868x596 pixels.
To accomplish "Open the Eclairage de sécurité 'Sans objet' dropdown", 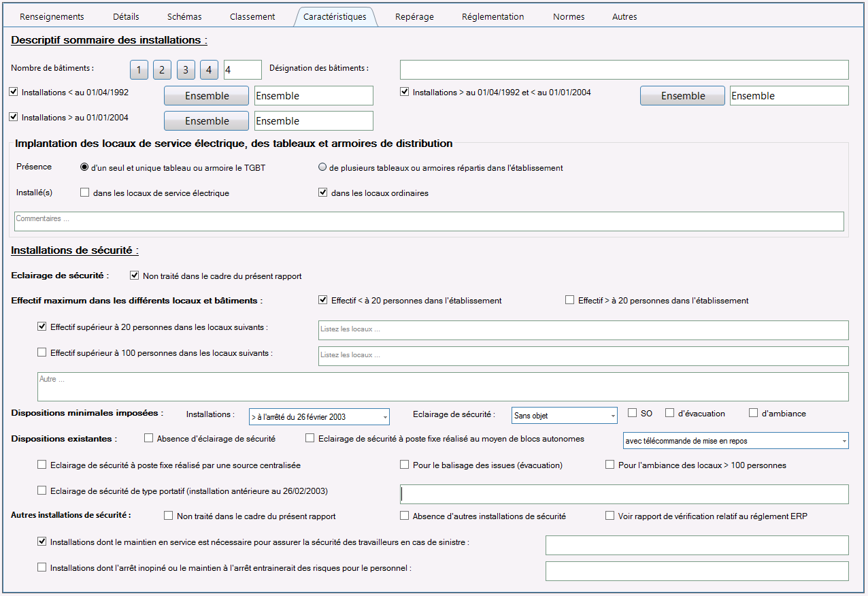I will point(565,415).
